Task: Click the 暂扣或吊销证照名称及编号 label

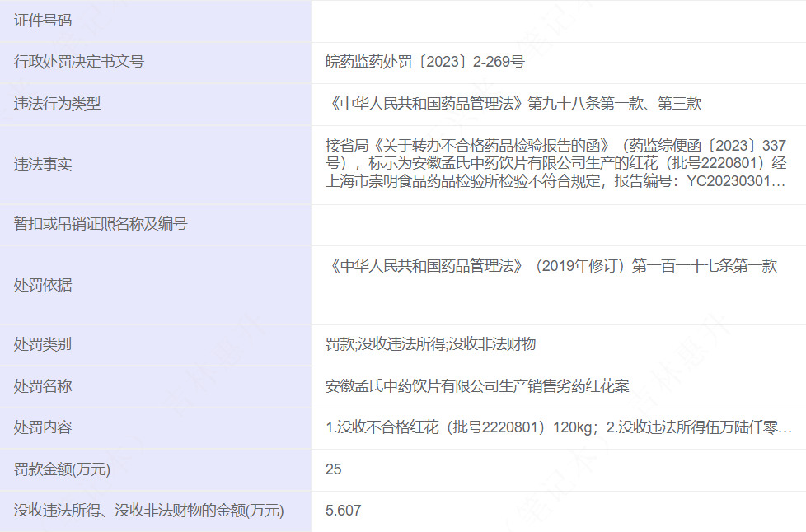Action: point(101,224)
